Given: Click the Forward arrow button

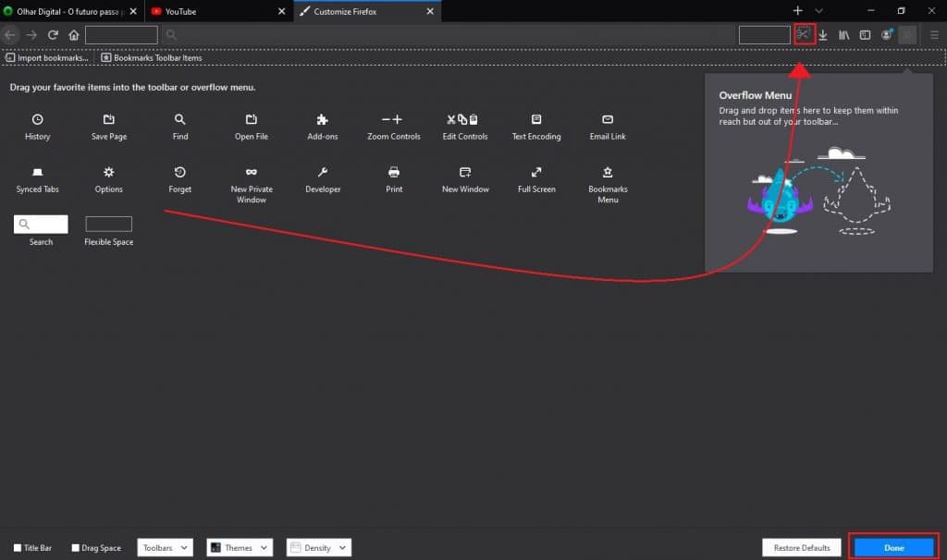Looking at the screenshot, I should (x=31, y=35).
